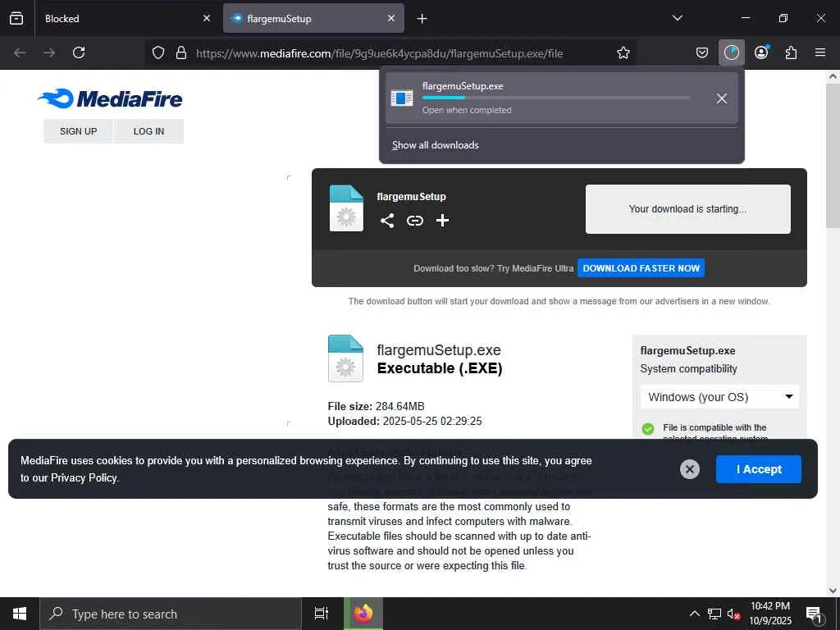Click the green compatibility checkmark icon
840x630 pixels.
648,429
